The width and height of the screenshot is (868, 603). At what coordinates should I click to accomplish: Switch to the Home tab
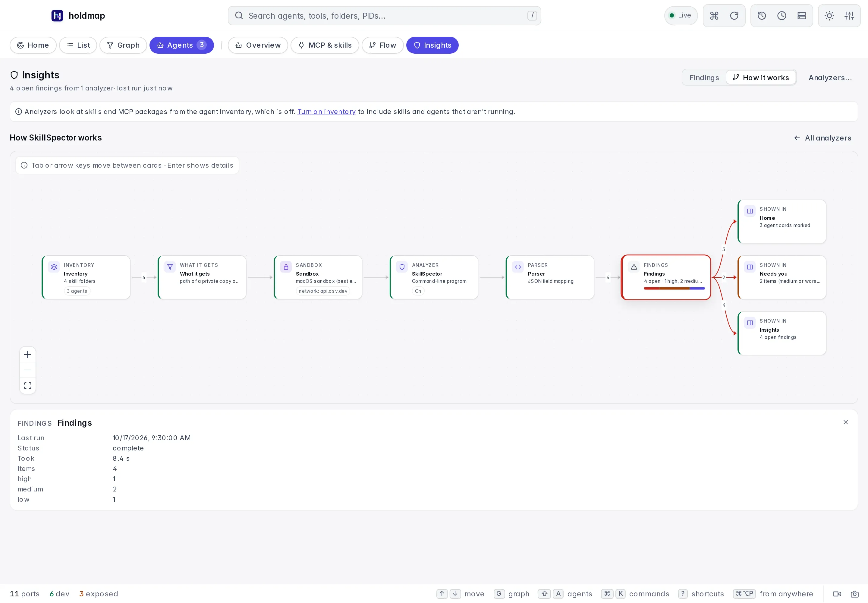[33, 45]
